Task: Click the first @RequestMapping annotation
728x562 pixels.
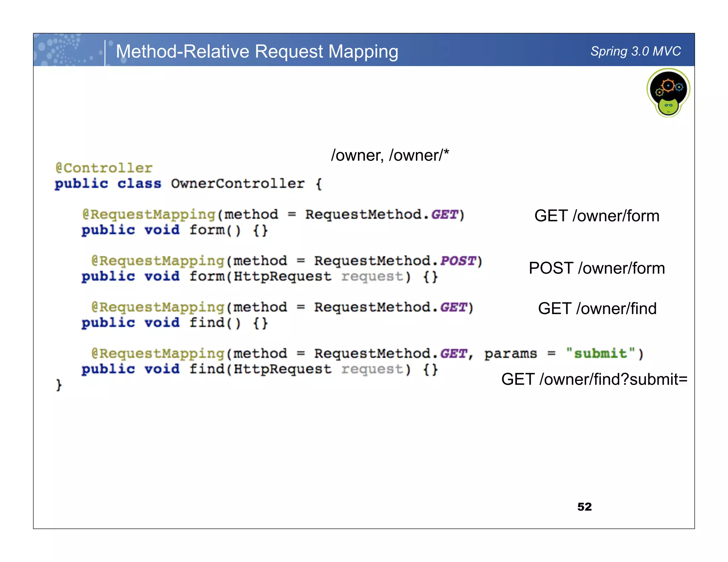Action: point(149,215)
